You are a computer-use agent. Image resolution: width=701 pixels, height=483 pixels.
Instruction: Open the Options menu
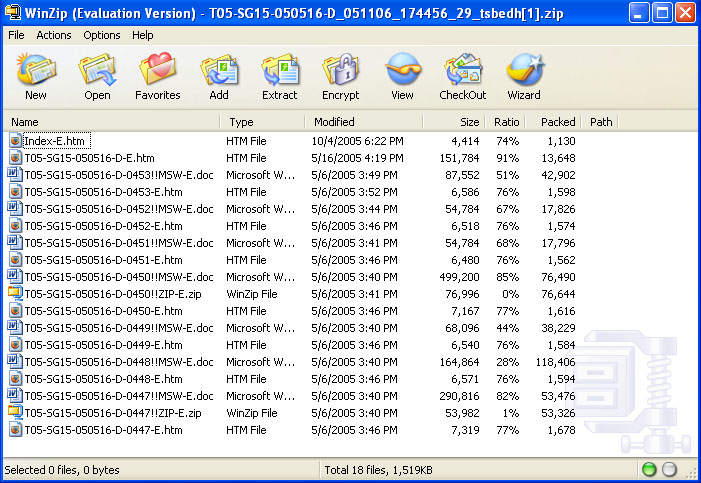pyautogui.click(x=102, y=35)
